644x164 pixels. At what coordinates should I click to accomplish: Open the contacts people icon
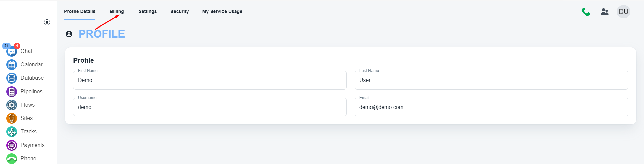pyautogui.click(x=605, y=12)
